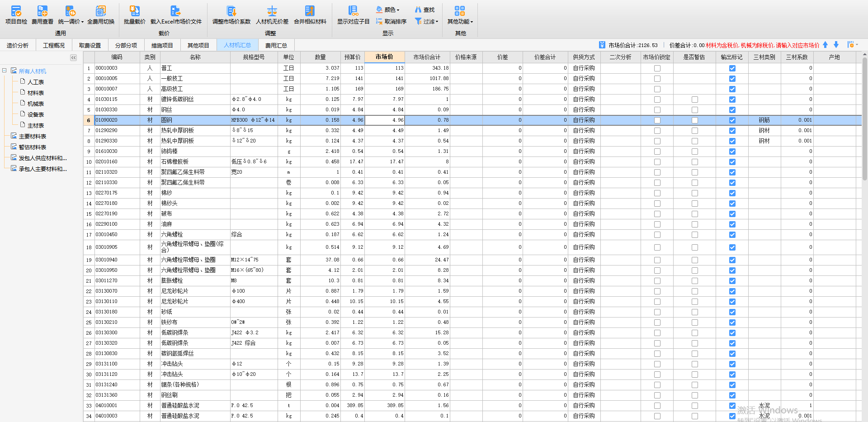Click the blue down arrow in summary bar
This screenshot has height=422, width=868.
click(x=836, y=45)
